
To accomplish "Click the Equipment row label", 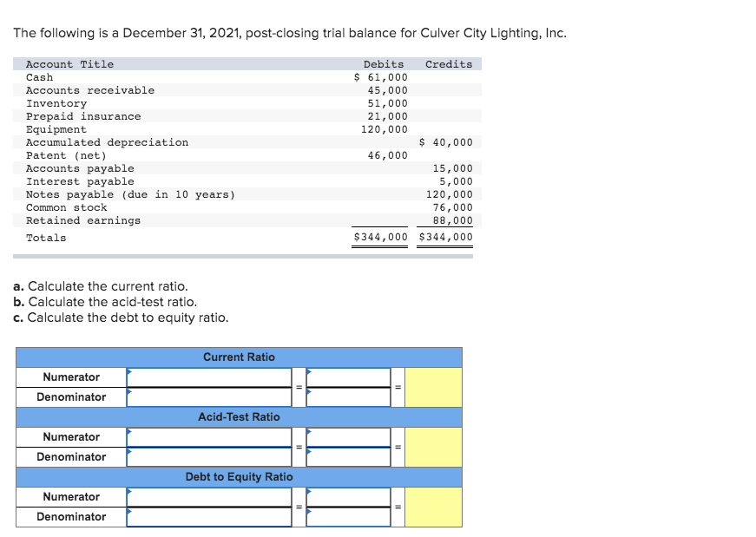I will click(56, 129).
